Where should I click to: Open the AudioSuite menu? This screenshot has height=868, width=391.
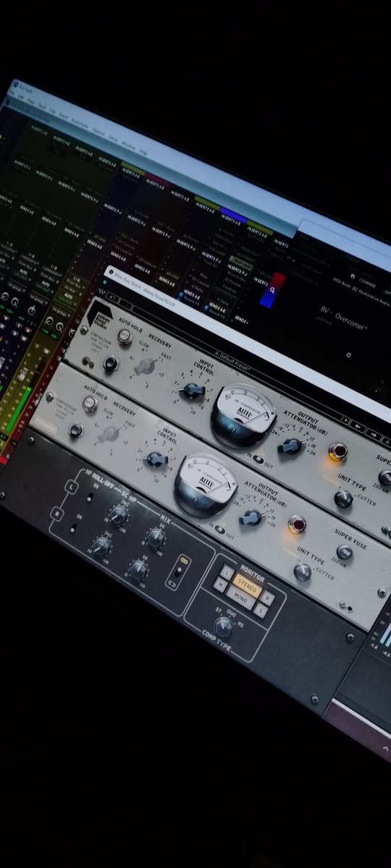point(80,123)
